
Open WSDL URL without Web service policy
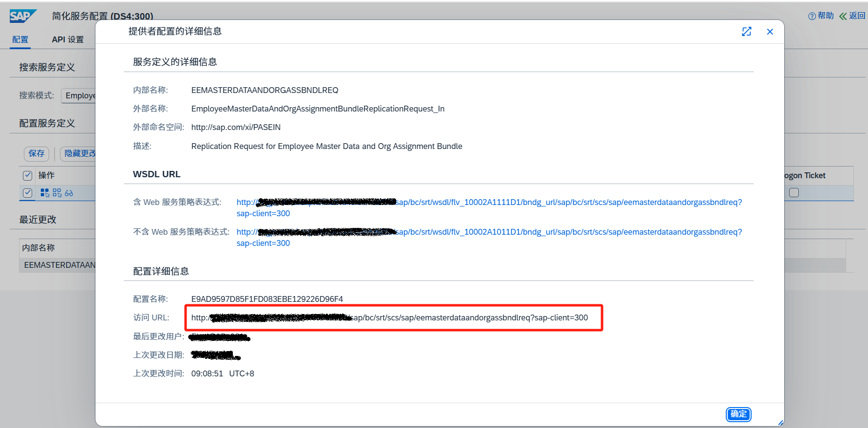click(489, 238)
